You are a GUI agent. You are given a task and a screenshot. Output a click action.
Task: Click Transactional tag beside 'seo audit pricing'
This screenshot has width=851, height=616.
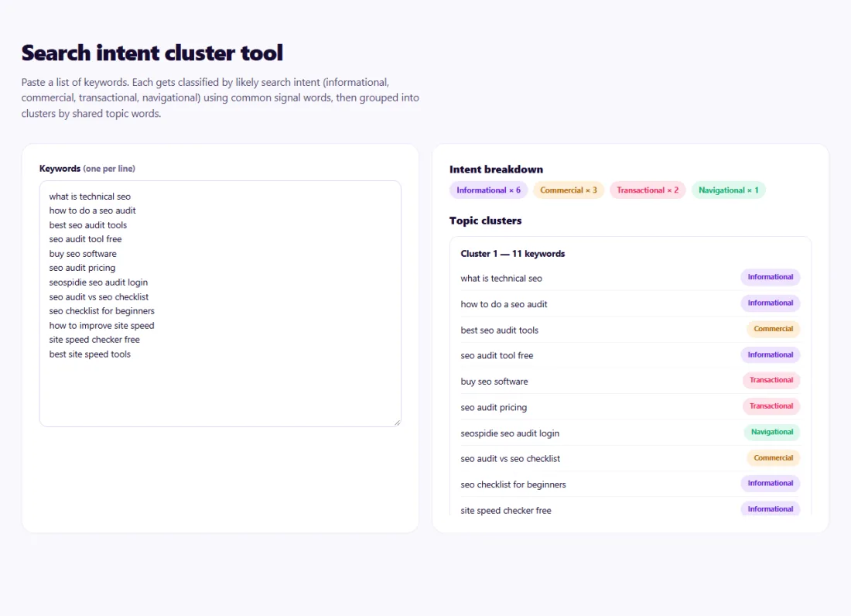[x=771, y=406]
